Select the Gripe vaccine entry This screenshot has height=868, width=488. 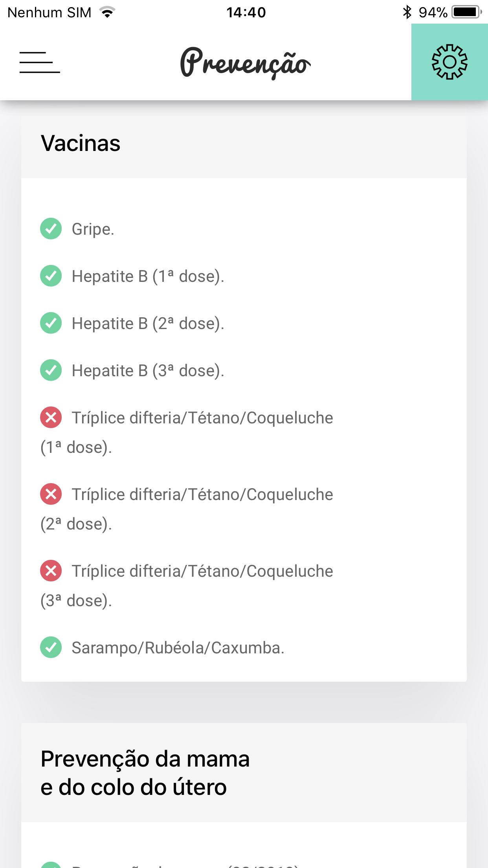coord(93,229)
